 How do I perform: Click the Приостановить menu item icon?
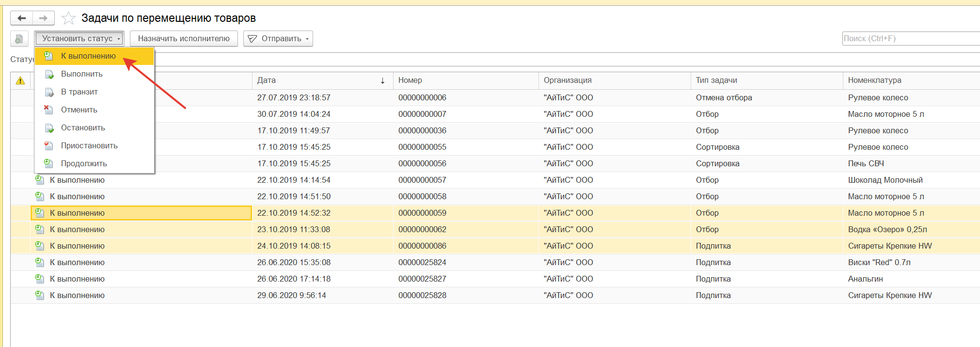tap(48, 146)
